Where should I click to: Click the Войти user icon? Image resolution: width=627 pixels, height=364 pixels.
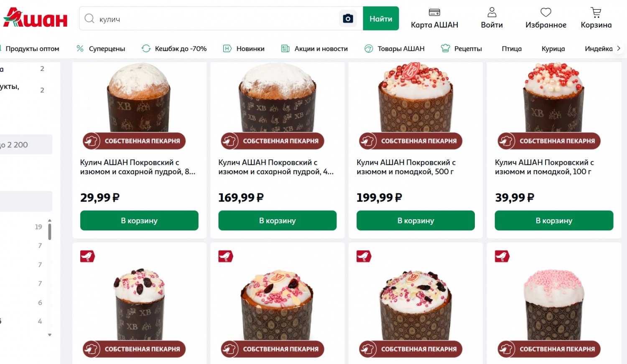coord(492,12)
